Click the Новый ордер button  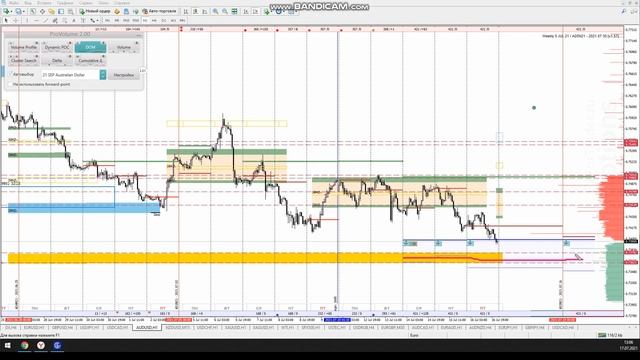click(96, 11)
